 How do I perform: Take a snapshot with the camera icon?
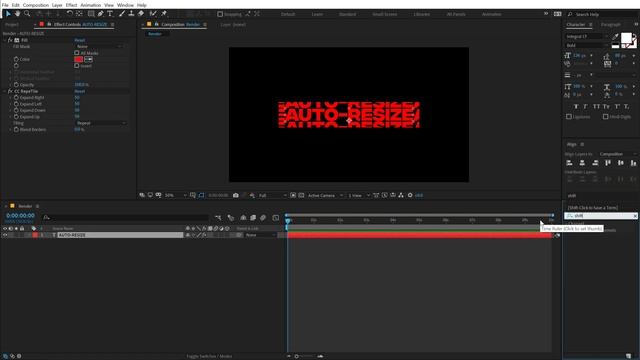[236, 196]
